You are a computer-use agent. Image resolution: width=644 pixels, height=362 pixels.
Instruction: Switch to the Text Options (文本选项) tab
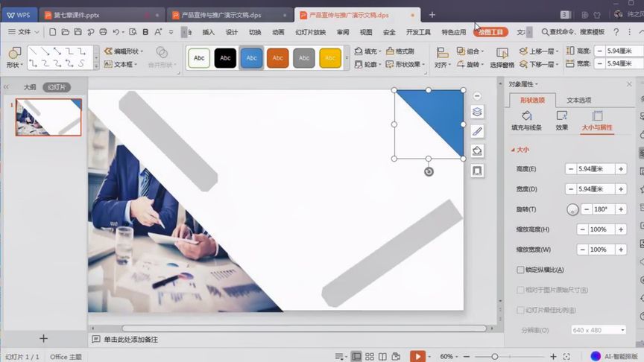(x=578, y=100)
